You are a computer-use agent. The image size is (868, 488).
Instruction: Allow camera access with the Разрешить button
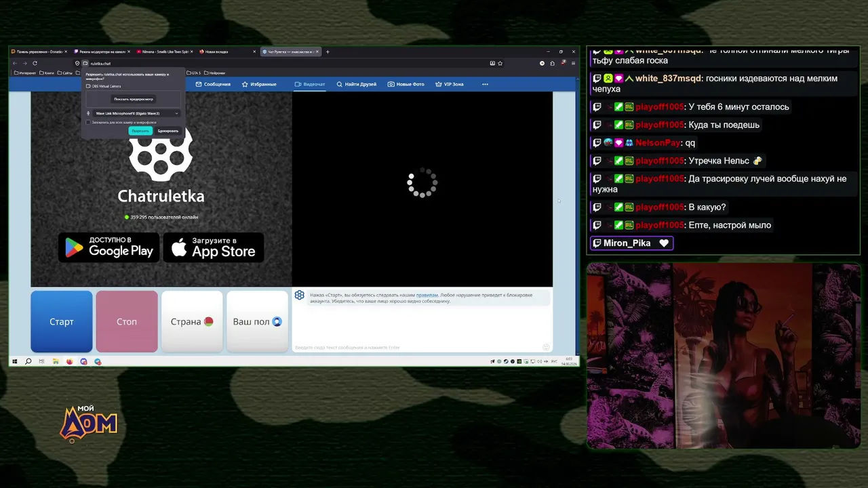tap(140, 131)
